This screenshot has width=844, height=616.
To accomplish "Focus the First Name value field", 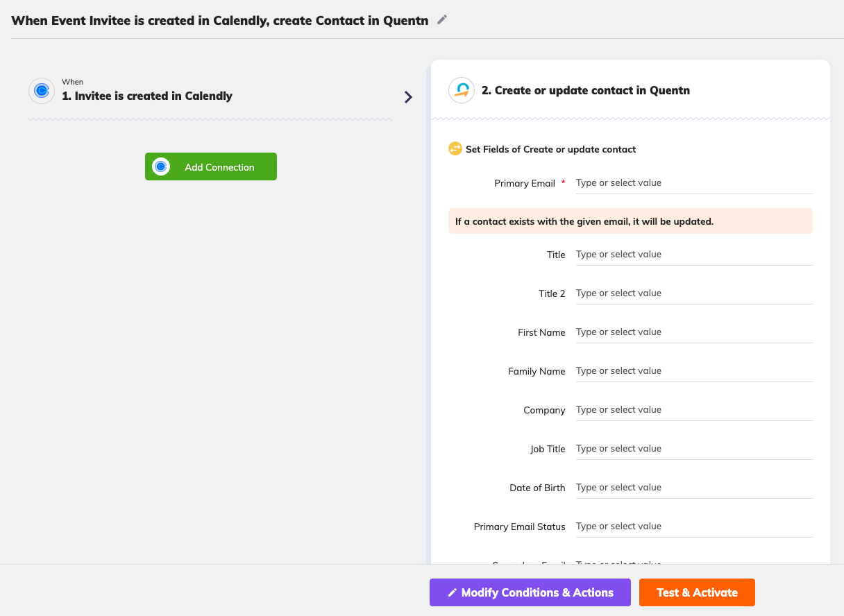I will coord(694,332).
